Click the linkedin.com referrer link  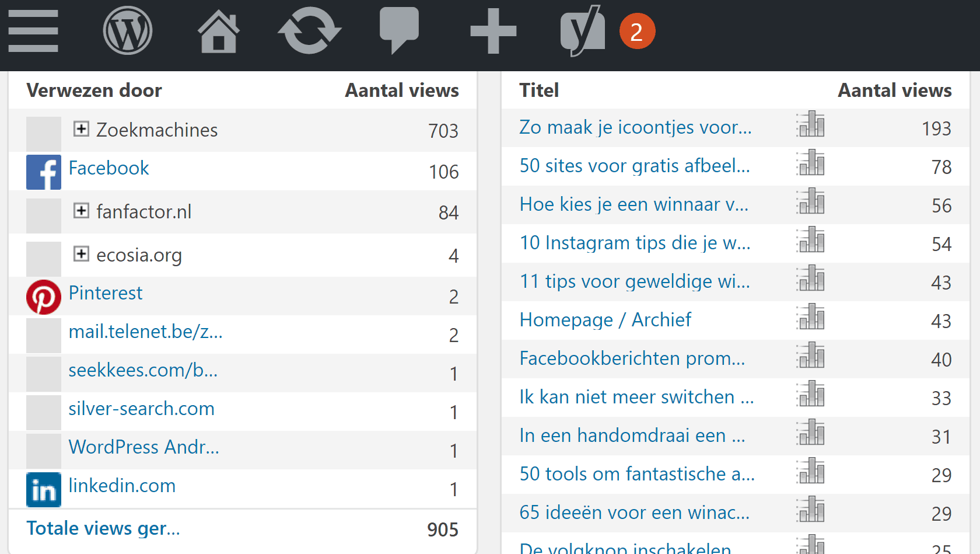coord(122,486)
